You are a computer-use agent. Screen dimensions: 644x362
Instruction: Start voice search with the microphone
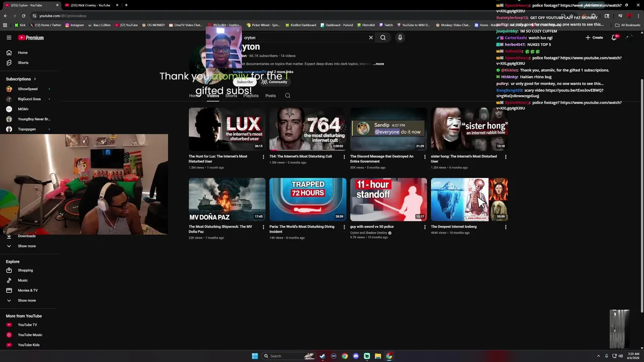pyautogui.click(x=400, y=38)
